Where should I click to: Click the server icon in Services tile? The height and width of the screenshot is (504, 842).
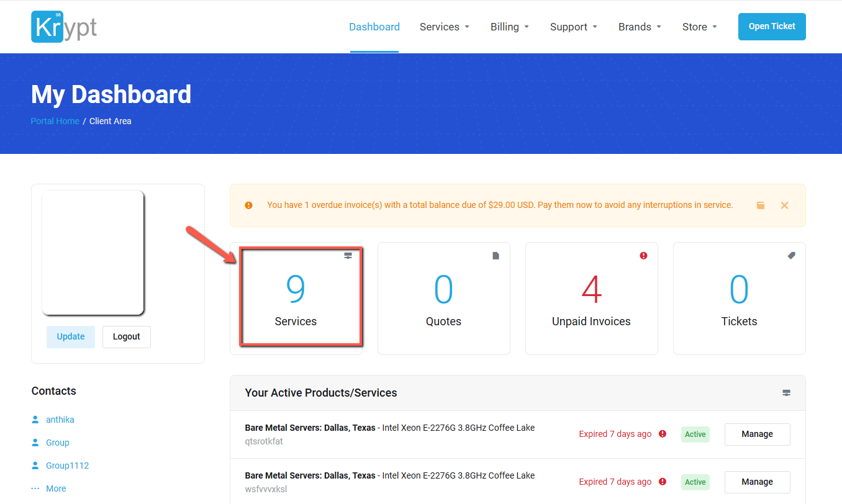[348, 256]
